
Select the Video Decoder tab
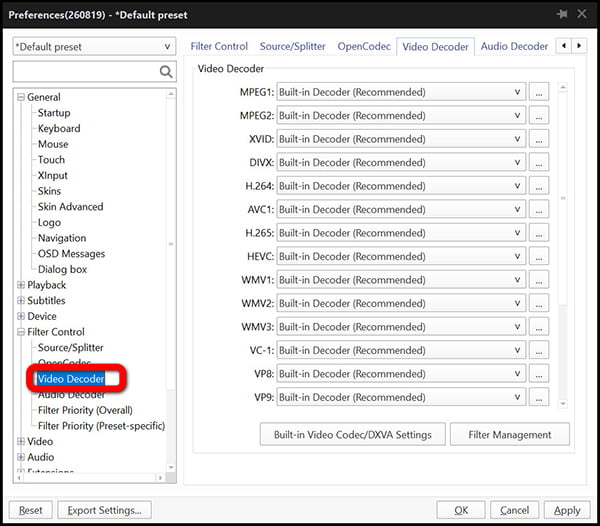435,47
